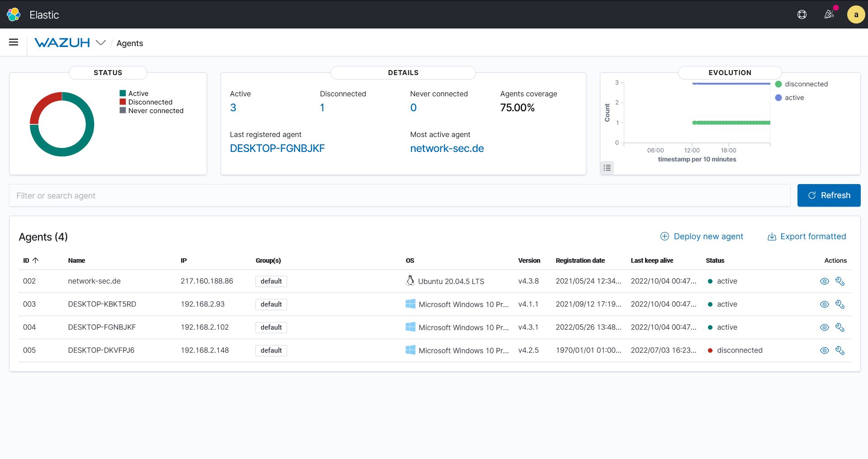Click the Never connected count 0 link

coord(413,108)
